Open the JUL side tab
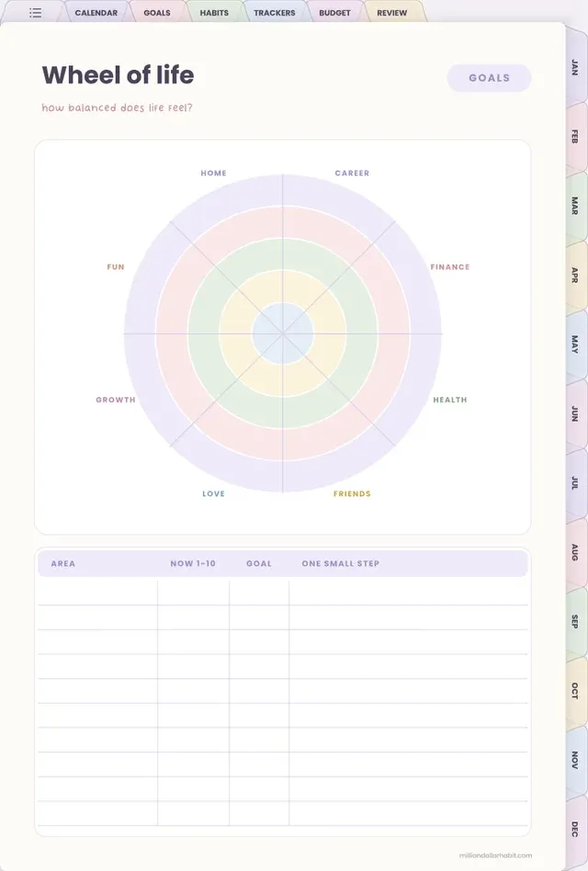 [x=575, y=482]
